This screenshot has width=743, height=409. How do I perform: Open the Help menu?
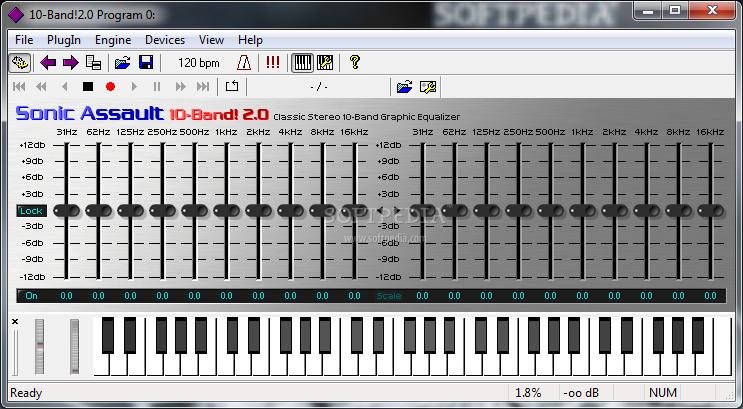point(250,40)
